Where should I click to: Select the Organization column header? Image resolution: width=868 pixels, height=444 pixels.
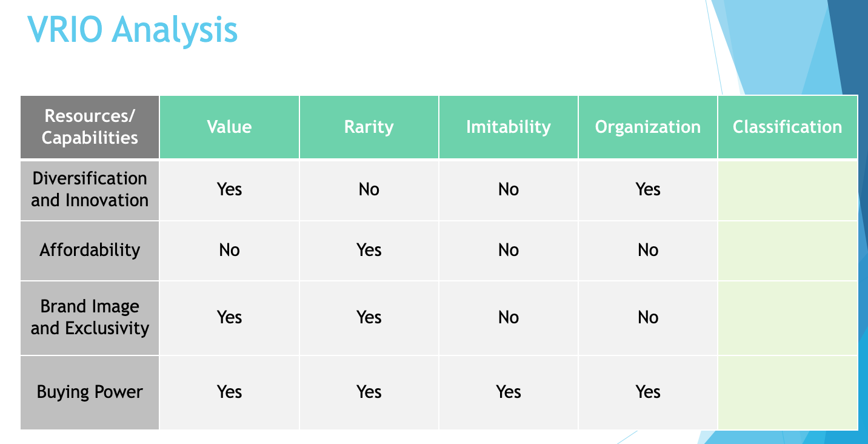(x=648, y=127)
